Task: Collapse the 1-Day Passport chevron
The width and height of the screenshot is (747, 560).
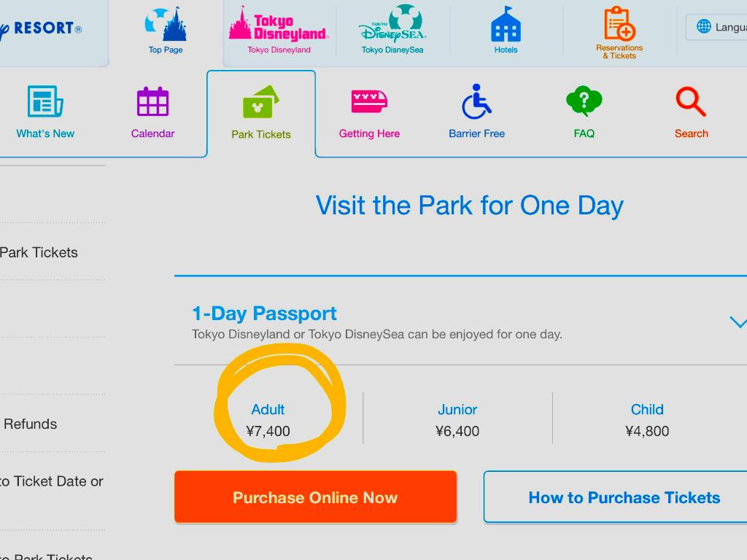Action: point(738,322)
